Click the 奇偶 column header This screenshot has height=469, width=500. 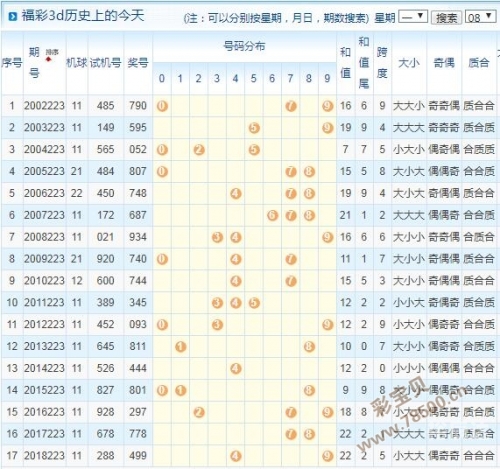tap(444, 62)
